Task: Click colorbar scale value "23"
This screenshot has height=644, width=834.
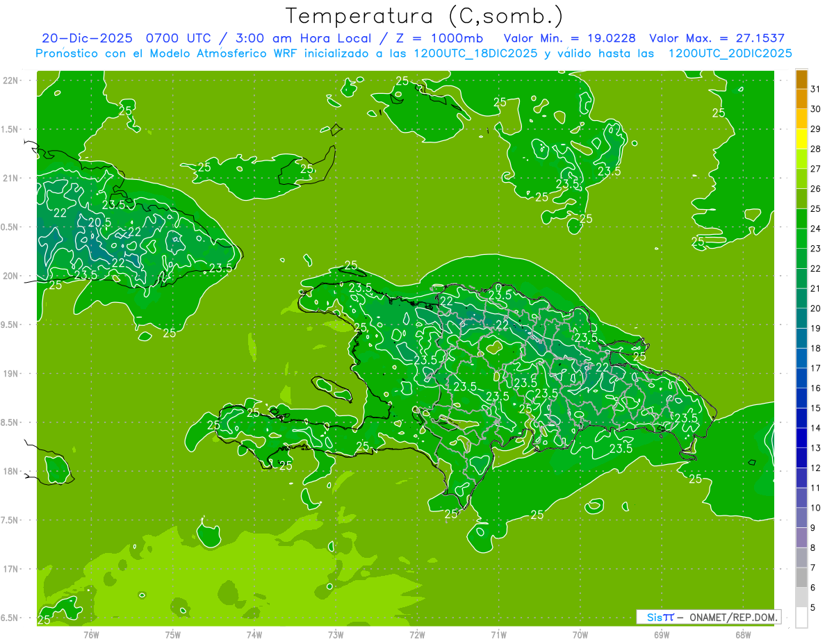Action: pos(816,249)
